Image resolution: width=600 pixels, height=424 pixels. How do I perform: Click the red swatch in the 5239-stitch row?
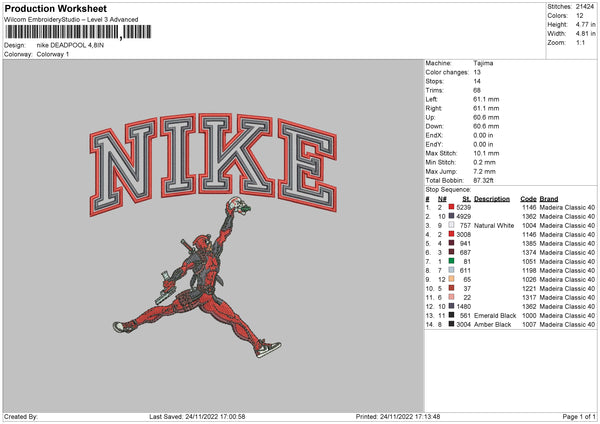(x=452, y=207)
